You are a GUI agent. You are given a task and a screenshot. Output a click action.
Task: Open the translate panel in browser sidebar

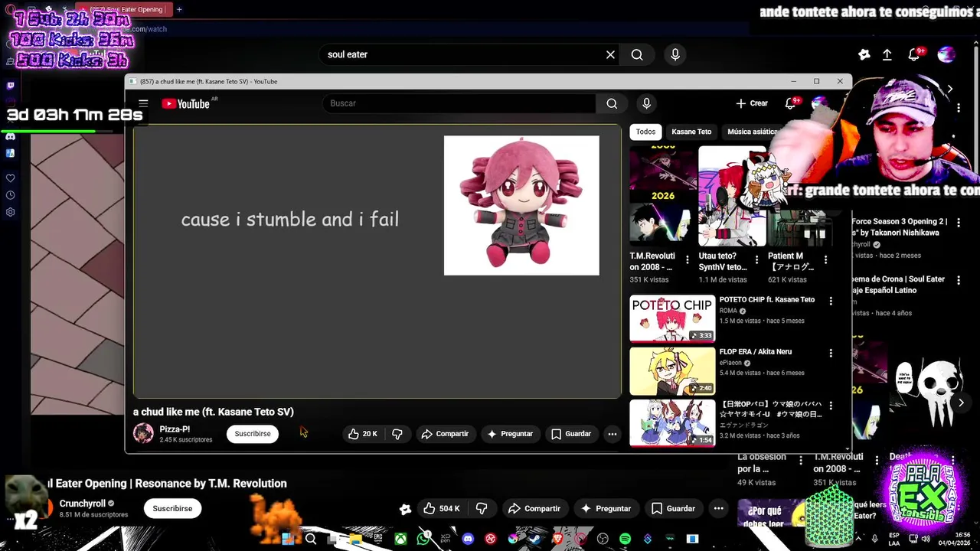coord(10,153)
